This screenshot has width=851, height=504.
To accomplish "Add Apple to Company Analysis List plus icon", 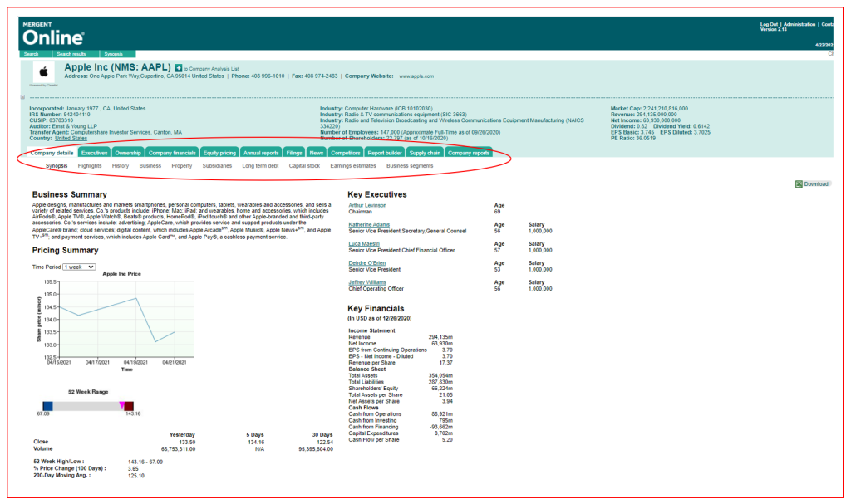I will pyautogui.click(x=179, y=68).
